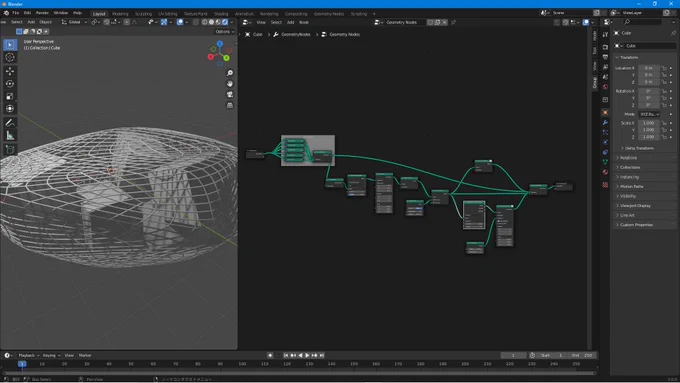680x383 pixels.
Task: Open the File menu
Action: click(16, 13)
